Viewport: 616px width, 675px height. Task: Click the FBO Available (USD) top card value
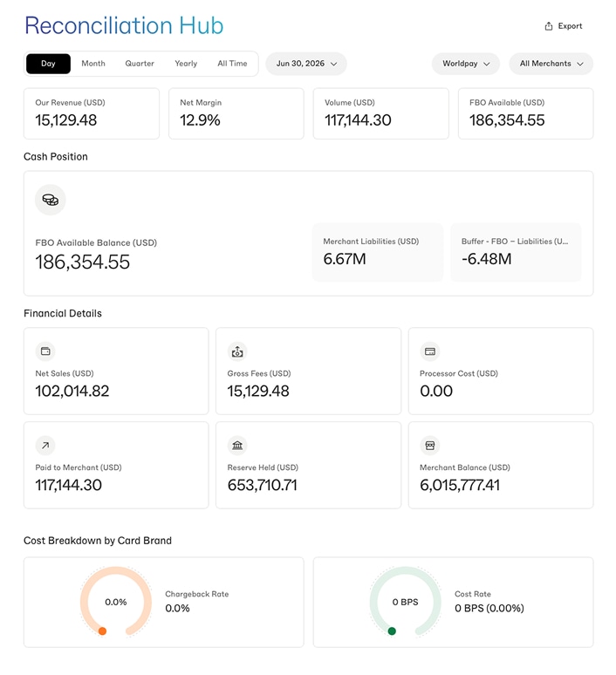[x=507, y=120]
